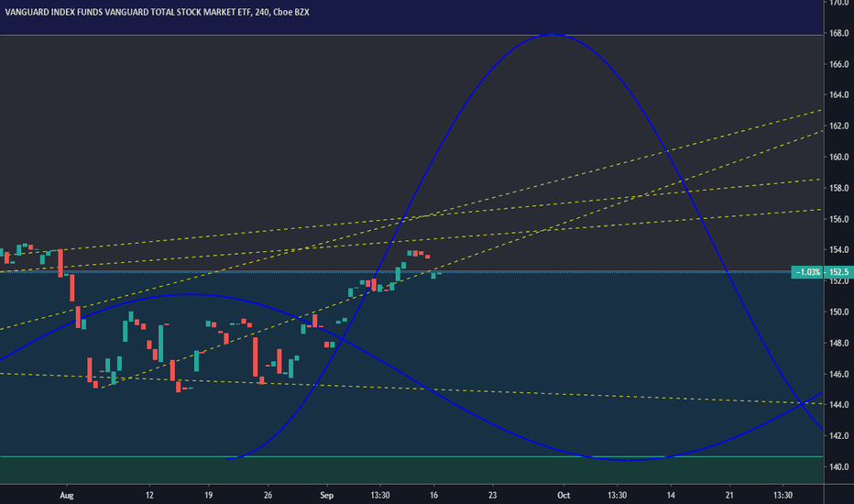The height and width of the screenshot is (504, 854).
Task: Click the 23 date label on time axis
Action: [x=492, y=495]
